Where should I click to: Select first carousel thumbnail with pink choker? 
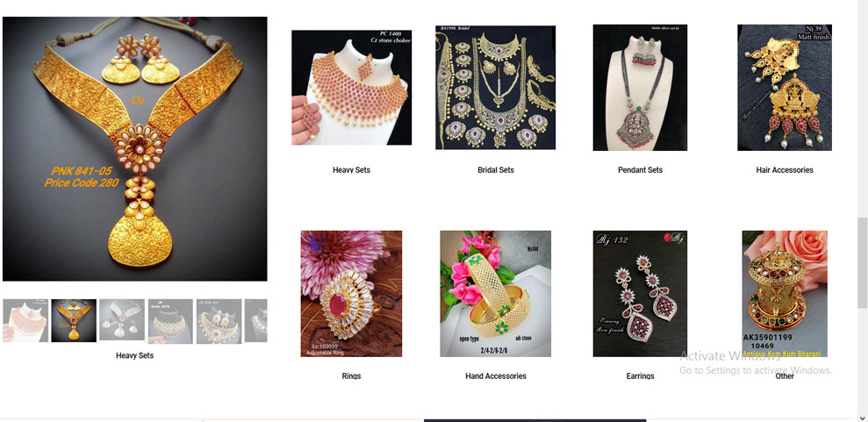[25, 321]
